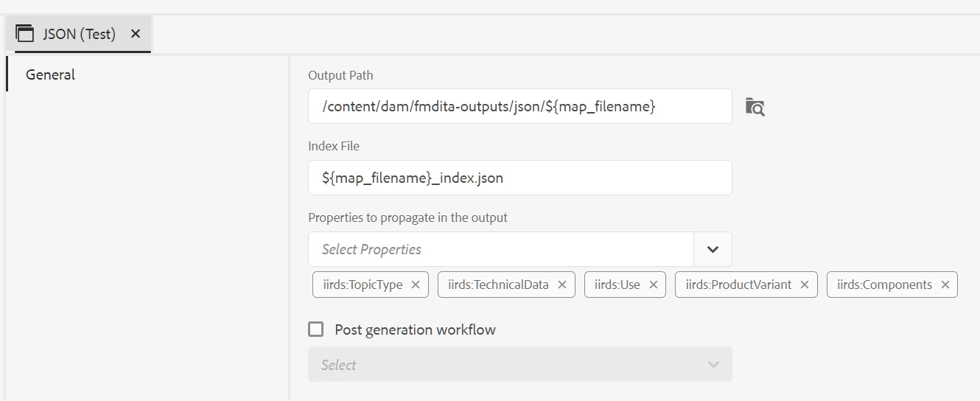Remove the iirds:TopicType tag
Screen dimensions: 980x401
tap(416, 285)
